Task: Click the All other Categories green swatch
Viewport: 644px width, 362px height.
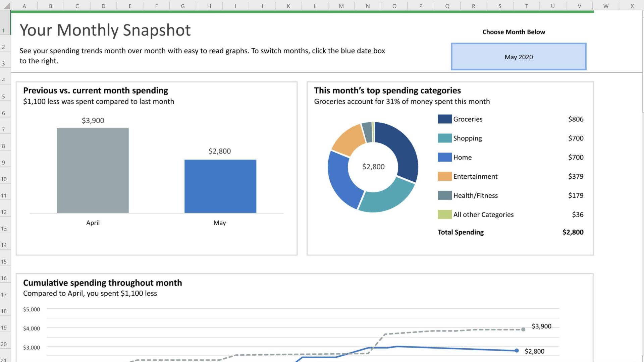Action: tap(444, 215)
